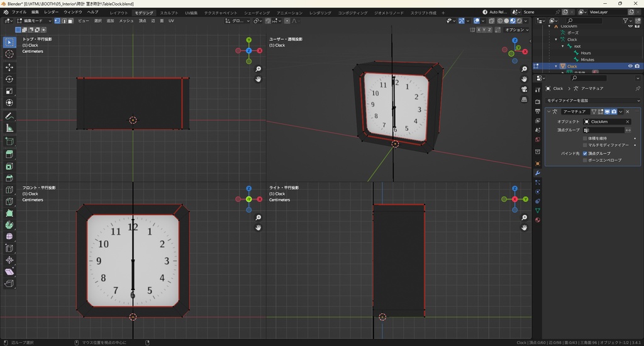Image resolution: width=644 pixels, height=346 pixels.
Task: Uncheck the Vertex Groups (頂点グループ) bind option
Action: [586, 153]
